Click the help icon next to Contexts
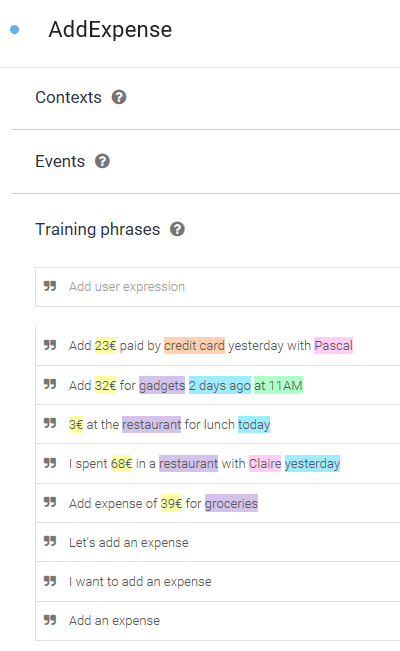The image size is (400, 651). [119, 97]
